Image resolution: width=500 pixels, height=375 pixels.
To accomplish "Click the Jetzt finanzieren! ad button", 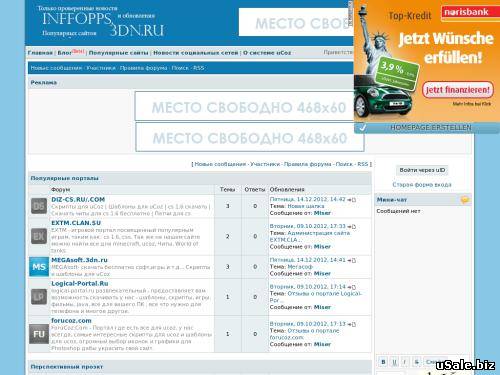I will click(x=458, y=90).
